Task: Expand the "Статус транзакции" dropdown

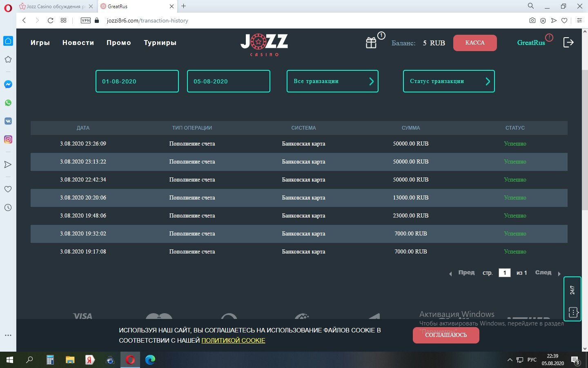Action: [448, 81]
